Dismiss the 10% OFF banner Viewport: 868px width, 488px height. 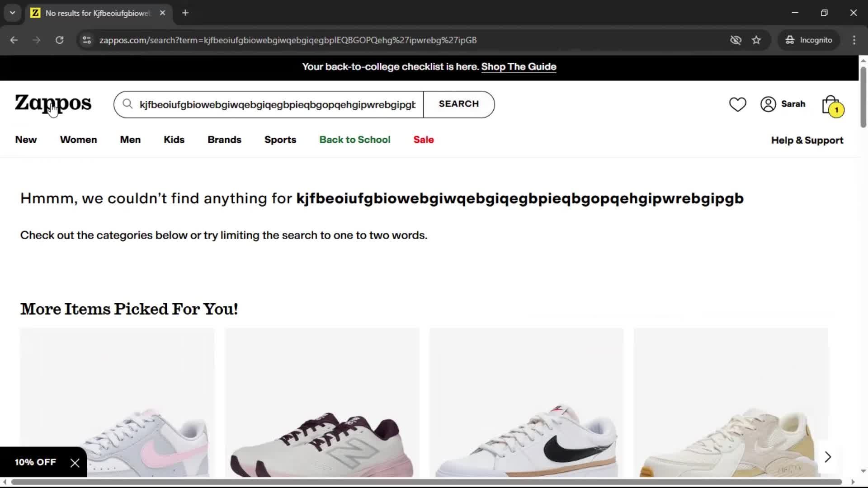(x=75, y=463)
